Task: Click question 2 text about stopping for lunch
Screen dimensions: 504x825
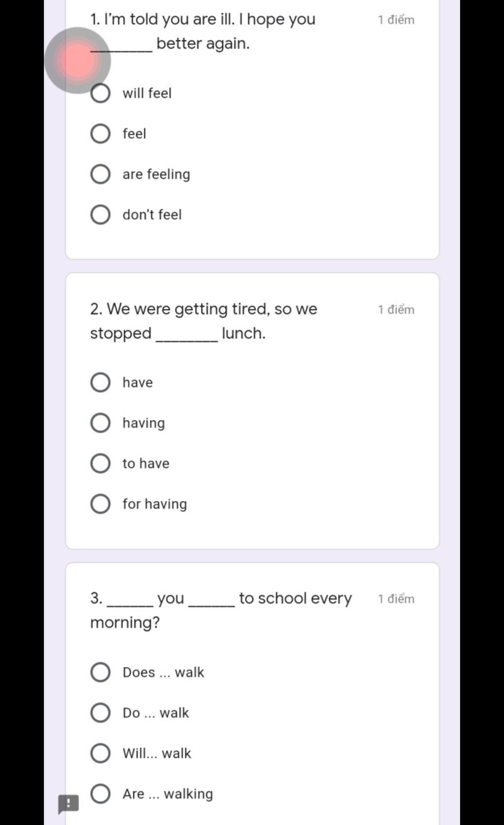Action: 204,321
